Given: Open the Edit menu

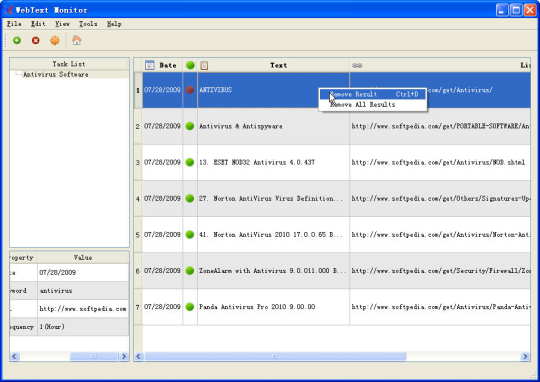Looking at the screenshot, I should click(x=38, y=24).
